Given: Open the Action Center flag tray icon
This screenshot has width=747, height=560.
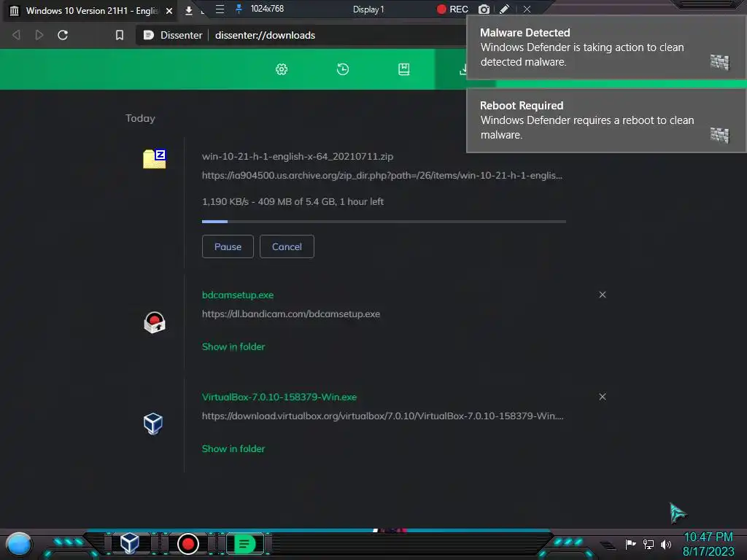Looking at the screenshot, I should [630, 544].
